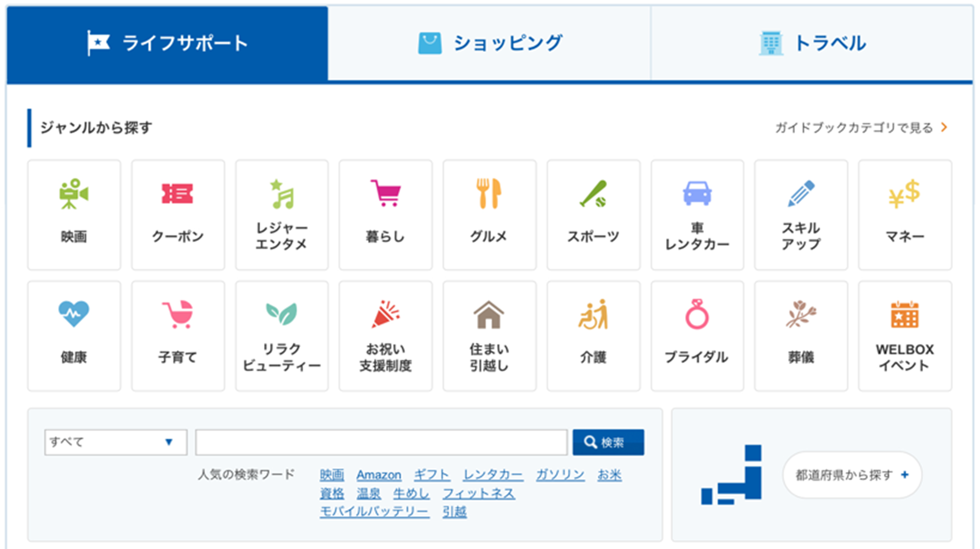
Task: Click the 温泉 popular keyword link
Action: (x=369, y=494)
